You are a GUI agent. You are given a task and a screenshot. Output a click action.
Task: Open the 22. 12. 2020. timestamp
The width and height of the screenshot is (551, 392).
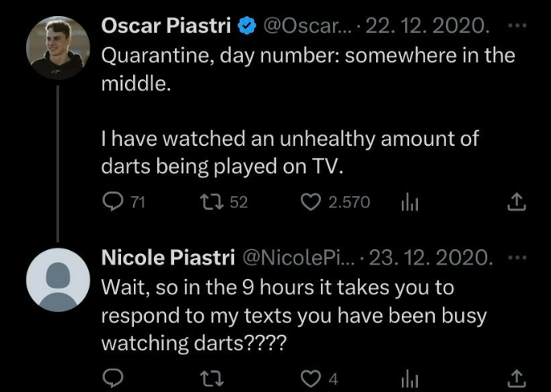(x=428, y=26)
